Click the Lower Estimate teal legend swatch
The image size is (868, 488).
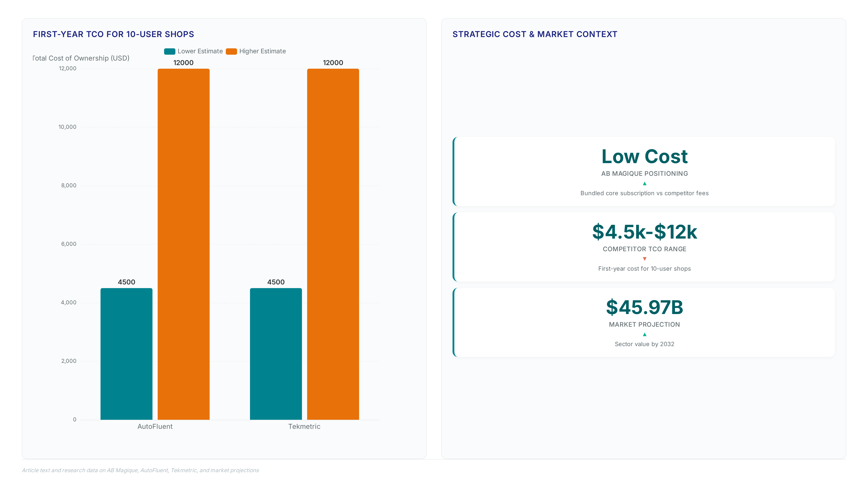(170, 51)
